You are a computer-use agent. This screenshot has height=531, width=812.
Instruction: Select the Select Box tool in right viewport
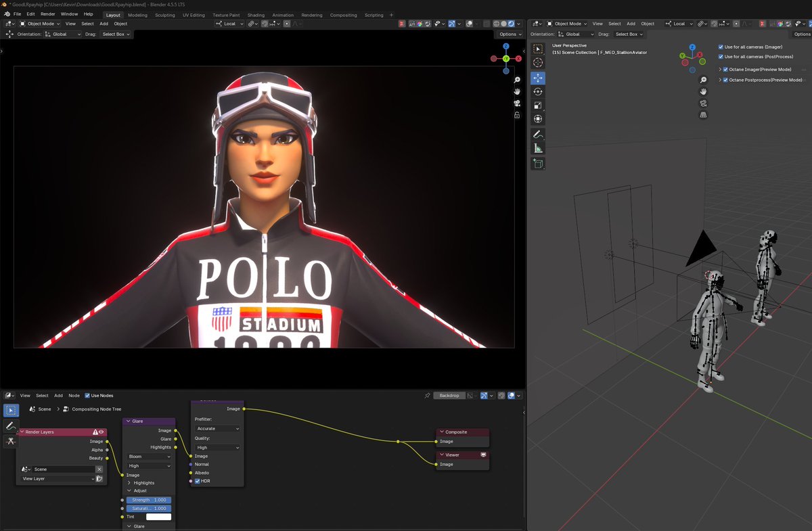click(538, 49)
